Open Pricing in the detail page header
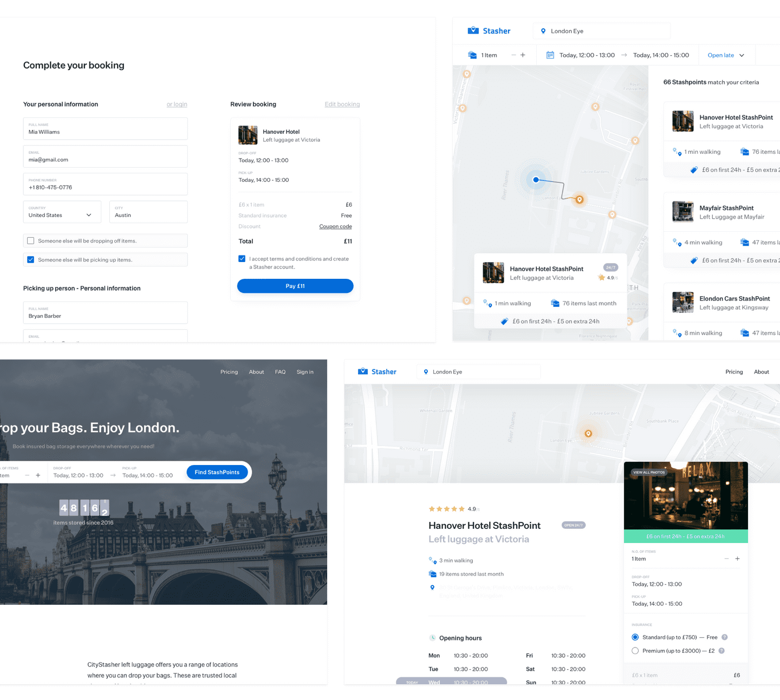 pos(734,372)
